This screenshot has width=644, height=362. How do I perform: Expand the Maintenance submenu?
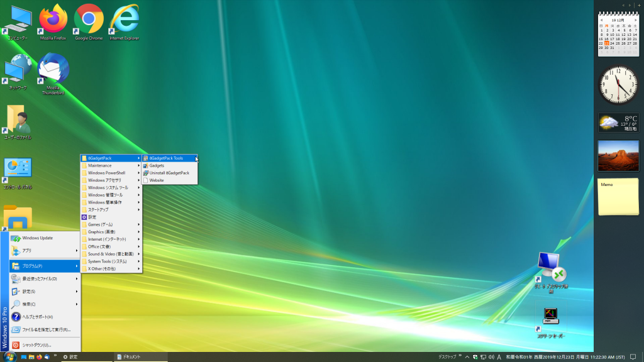point(111,165)
